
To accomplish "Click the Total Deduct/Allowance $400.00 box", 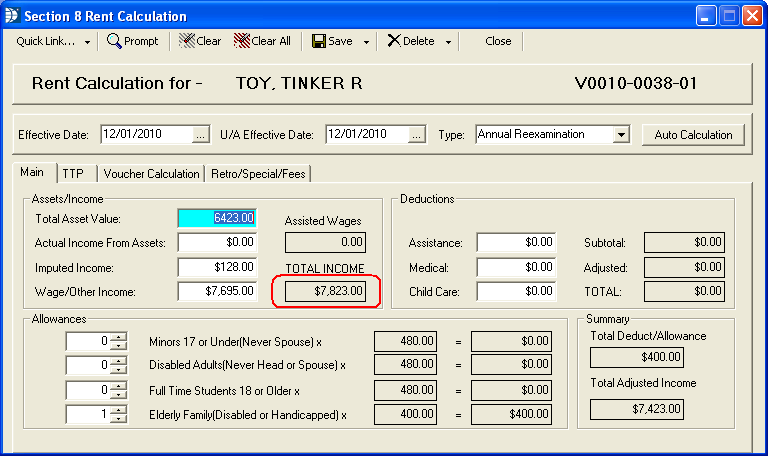I will coord(637,357).
